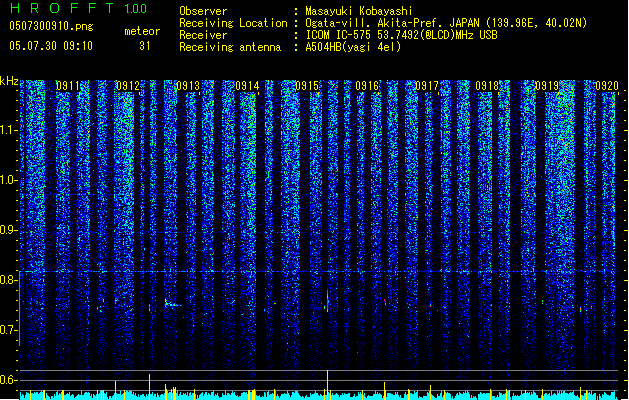Click the 0915 time marker
629x400 pixels.
click(307, 86)
